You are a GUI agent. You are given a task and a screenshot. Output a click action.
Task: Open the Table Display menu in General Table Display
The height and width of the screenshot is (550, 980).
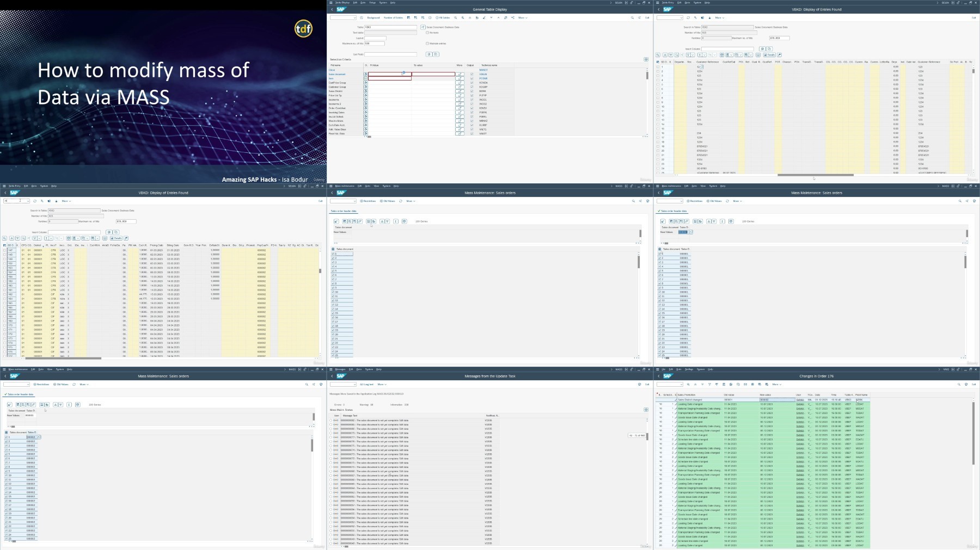[x=342, y=3]
